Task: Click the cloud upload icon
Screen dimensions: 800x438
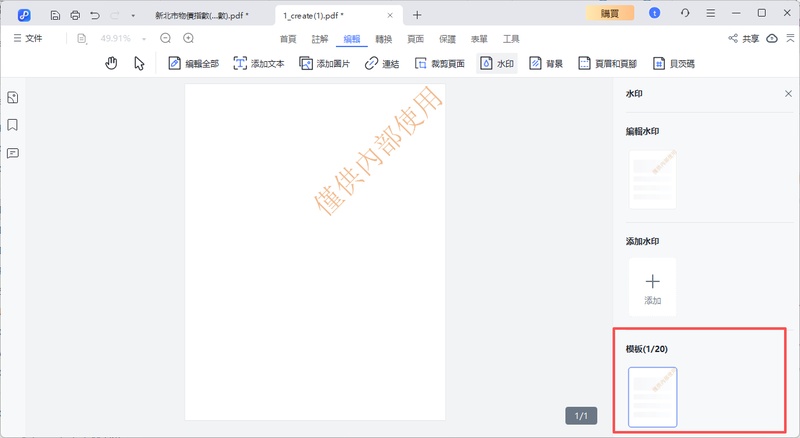Action: pyautogui.click(x=772, y=38)
